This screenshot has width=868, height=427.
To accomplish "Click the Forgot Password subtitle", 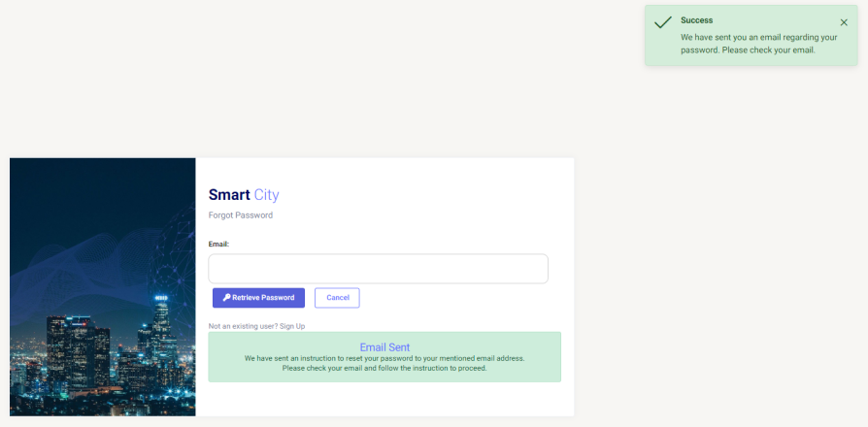I will [x=241, y=215].
